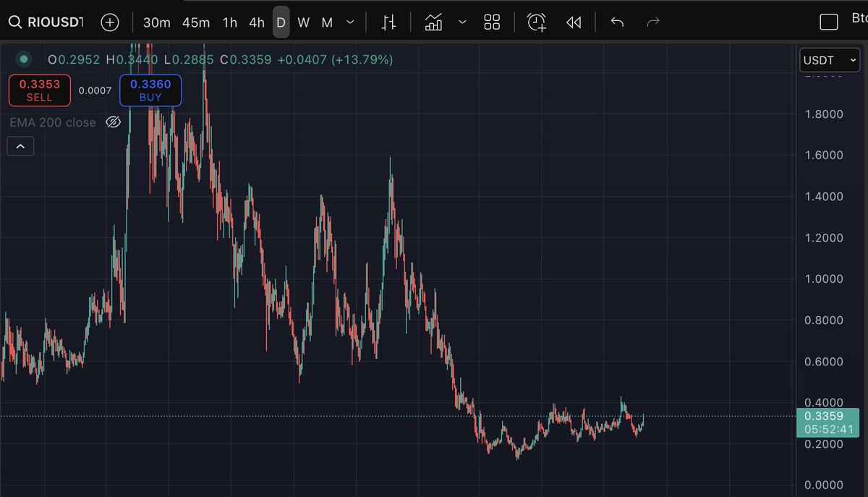The image size is (868, 497).
Task: Open the symbol search magnifier
Action: click(15, 22)
